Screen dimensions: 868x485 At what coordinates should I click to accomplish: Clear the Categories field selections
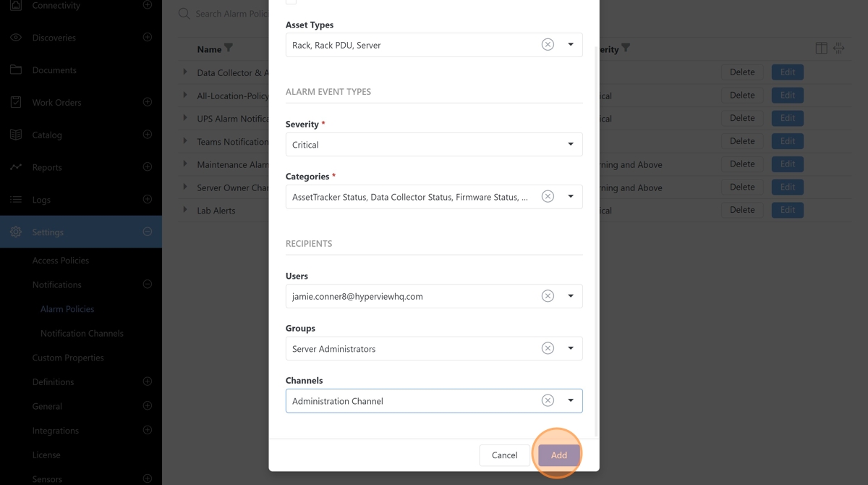pos(548,197)
